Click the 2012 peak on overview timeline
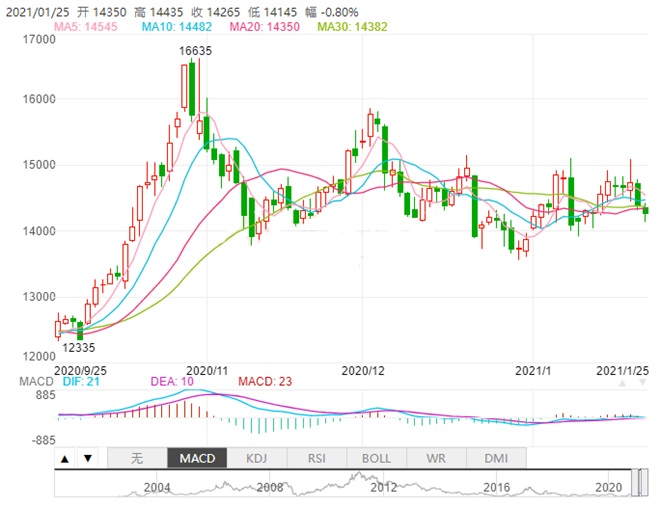 (358, 475)
